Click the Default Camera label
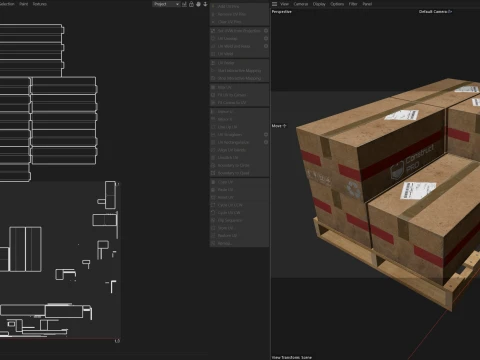480x360 pixels. coord(435,12)
